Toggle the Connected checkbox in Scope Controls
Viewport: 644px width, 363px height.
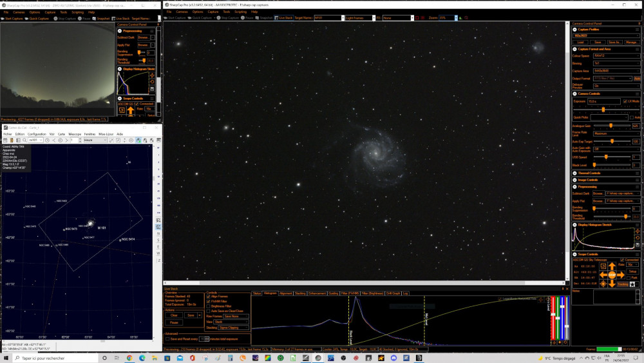[622, 260]
